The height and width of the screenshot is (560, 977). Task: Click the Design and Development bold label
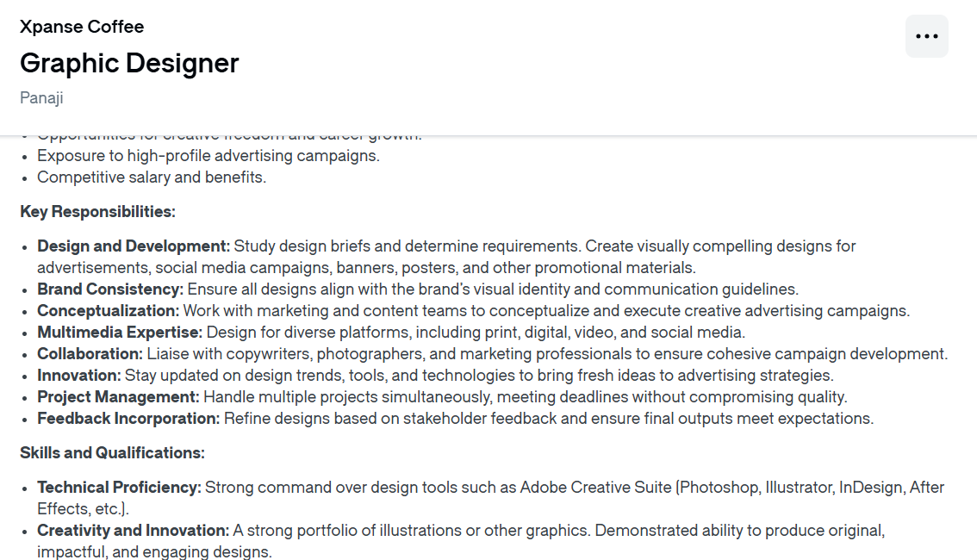134,246
